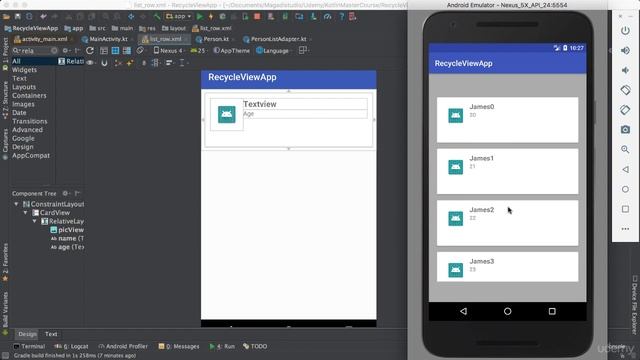Open API 25 version dropdown
This screenshot has height=360, width=640.
point(199,51)
